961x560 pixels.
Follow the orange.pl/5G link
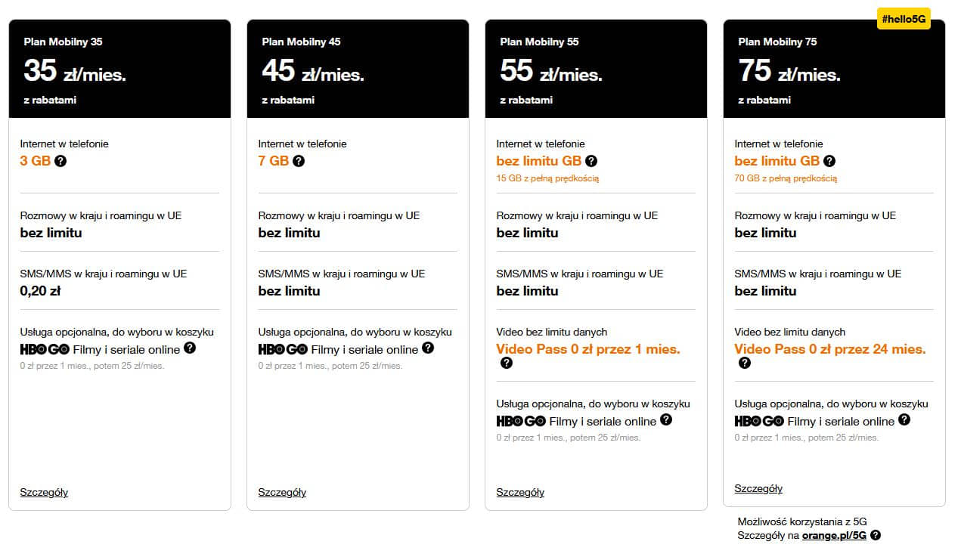[x=835, y=535]
